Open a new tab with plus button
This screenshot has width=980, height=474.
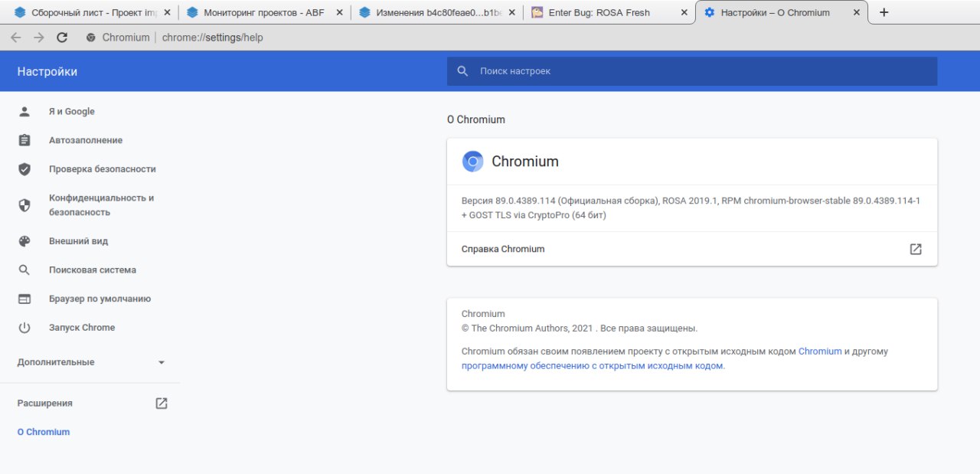point(884,12)
